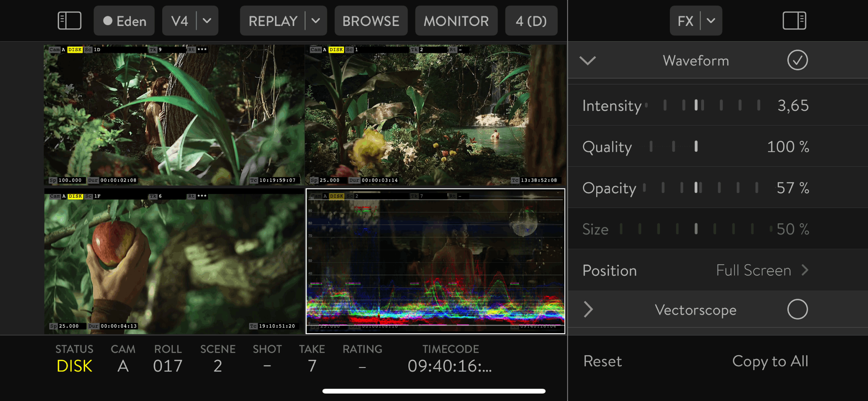The height and width of the screenshot is (401, 868).
Task: Open the FX dropdown chevron
Action: [x=711, y=21]
